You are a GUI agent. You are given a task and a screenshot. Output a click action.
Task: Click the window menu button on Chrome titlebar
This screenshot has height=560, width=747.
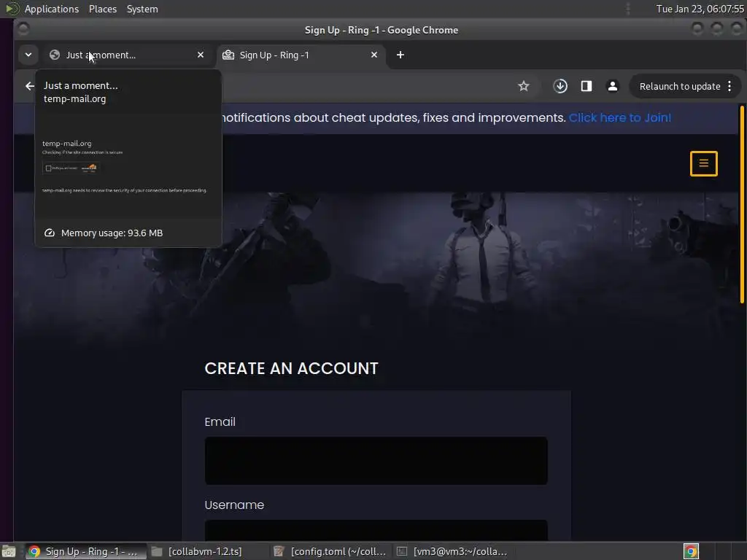pos(23,29)
